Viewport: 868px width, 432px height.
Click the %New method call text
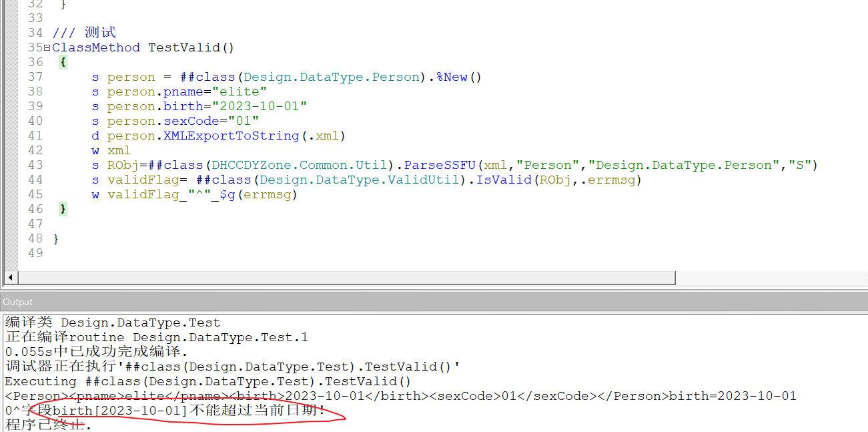coord(452,77)
